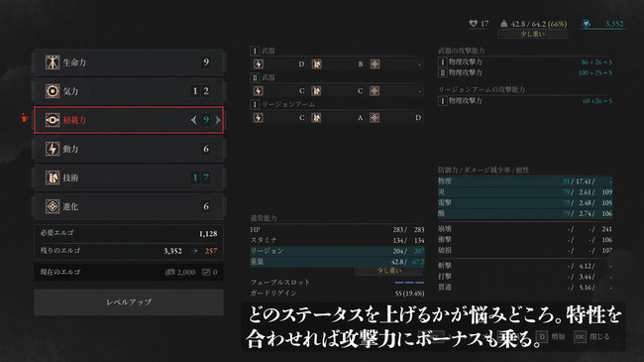Select the 気力 stat icon
This screenshot has height=362, width=644.
[x=53, y=91]
